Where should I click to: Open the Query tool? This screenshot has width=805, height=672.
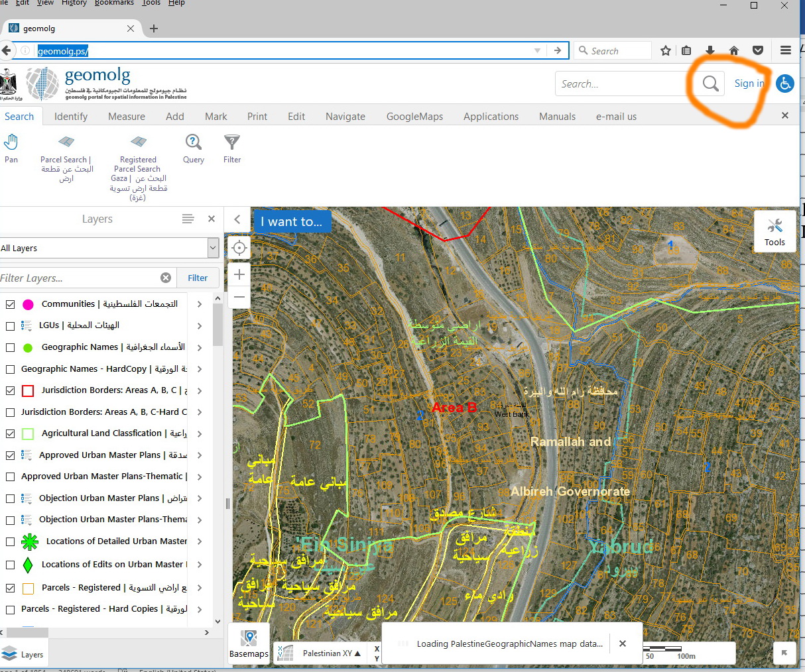(193, 148)
